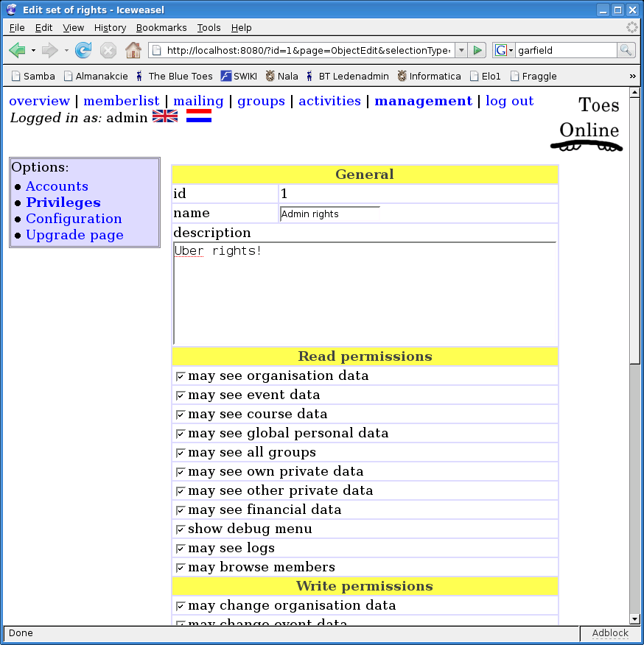The width and height of the screenshot is (644, 645).
Task: Open the Fraggle bookmark
Action: click(x=533, y=76)
